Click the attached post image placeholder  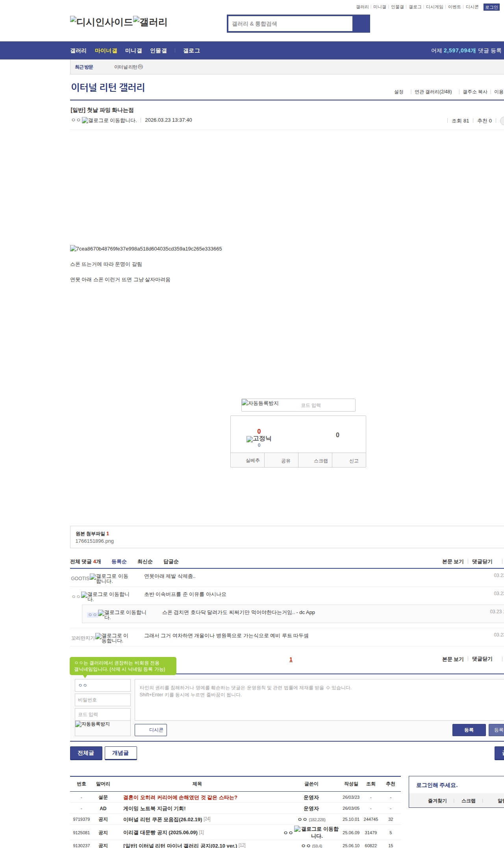pos(146,249)
